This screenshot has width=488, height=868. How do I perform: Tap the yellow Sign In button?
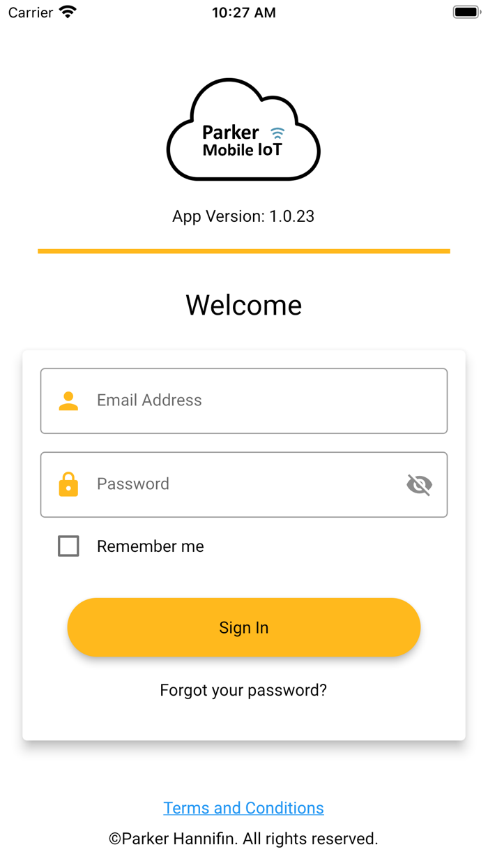[x=244, y=627]
